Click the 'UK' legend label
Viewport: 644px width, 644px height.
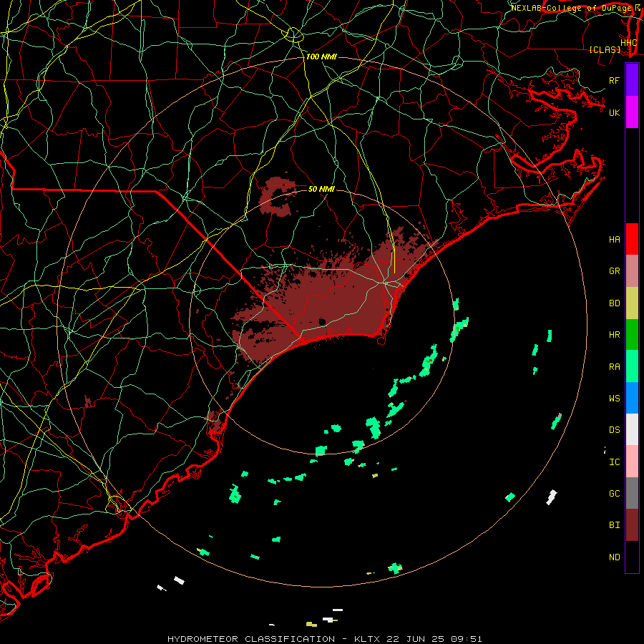[614, 112]
